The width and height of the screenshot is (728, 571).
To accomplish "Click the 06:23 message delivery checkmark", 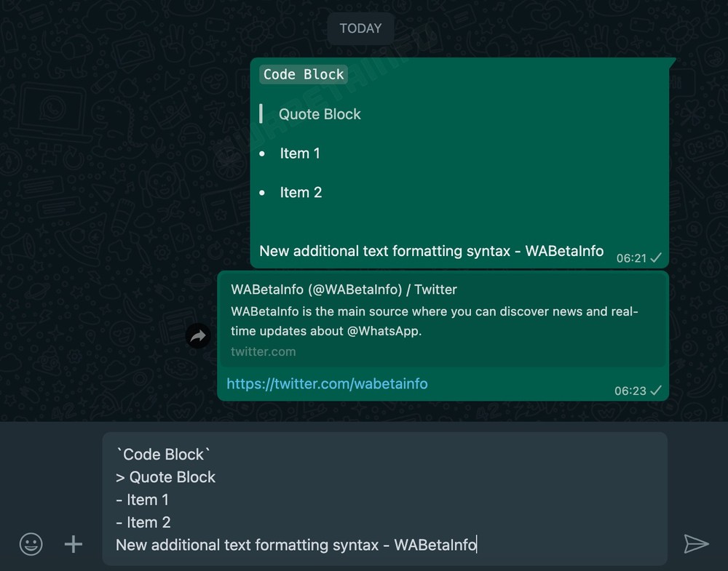I will pos(656,391).
